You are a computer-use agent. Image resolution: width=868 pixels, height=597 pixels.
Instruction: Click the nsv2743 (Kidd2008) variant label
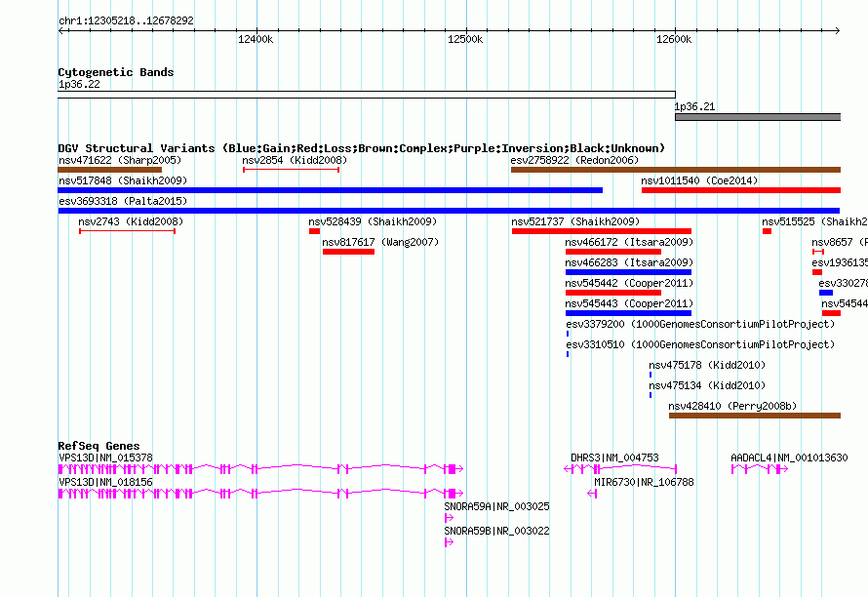131,221
